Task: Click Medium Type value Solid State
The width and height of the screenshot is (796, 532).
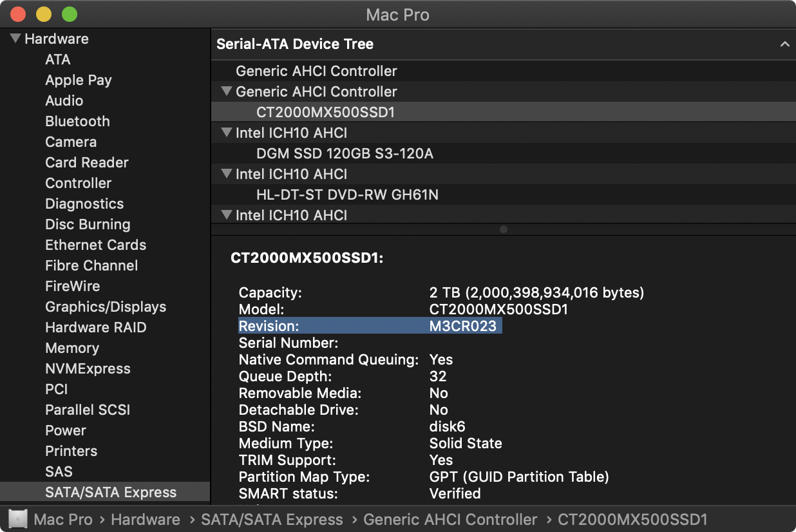Action: pyautogui.click(x=466, y=443)
